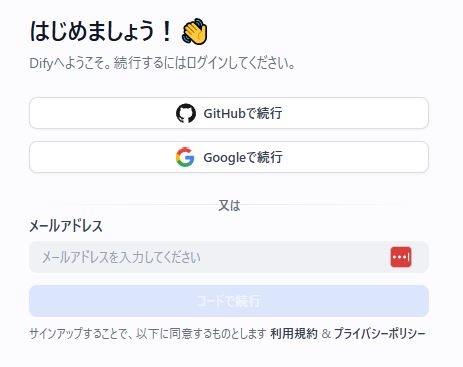Select the GitHubで続行 label text

[x=243, y=113]
